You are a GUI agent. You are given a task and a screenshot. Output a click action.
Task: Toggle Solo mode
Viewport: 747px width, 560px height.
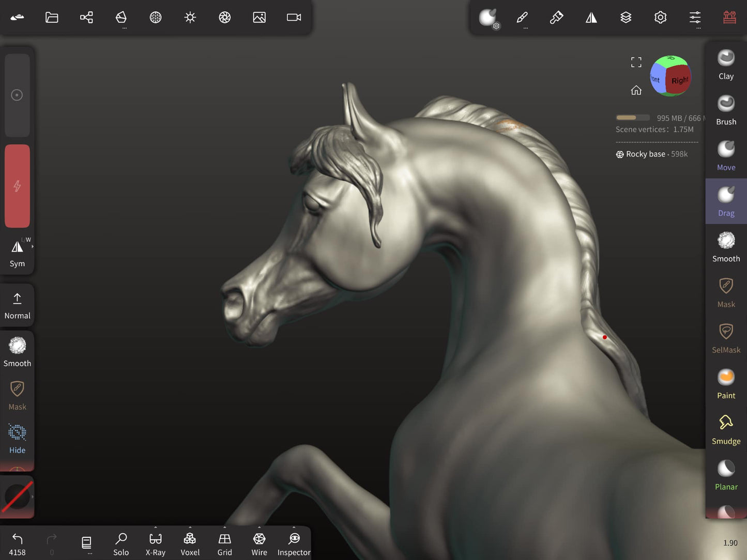coord(121,543)
